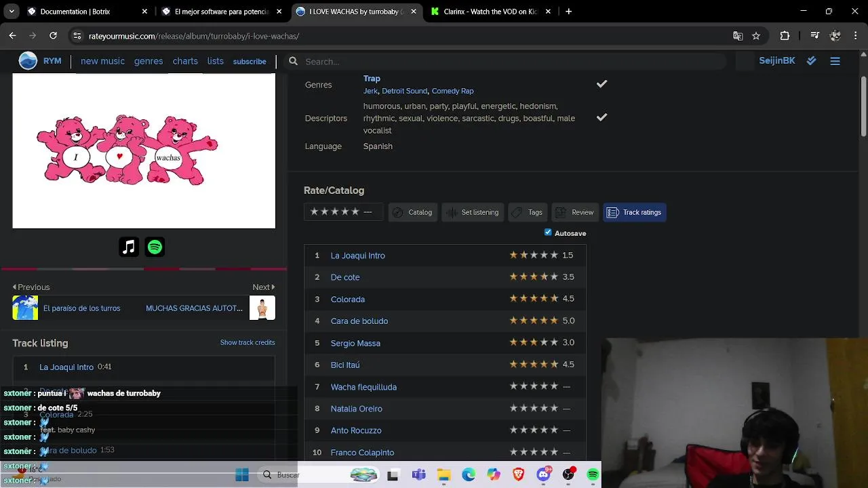Click the browser address bar
The image size is (868, 488).
tap(407, 35)
